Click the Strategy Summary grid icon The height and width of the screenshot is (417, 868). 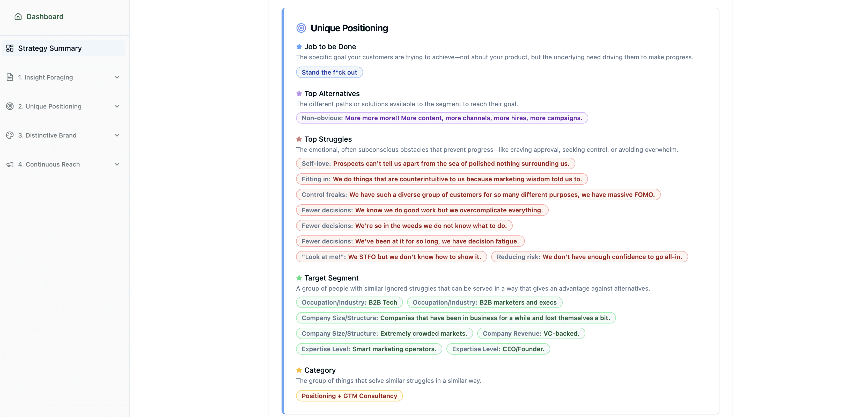10,48
